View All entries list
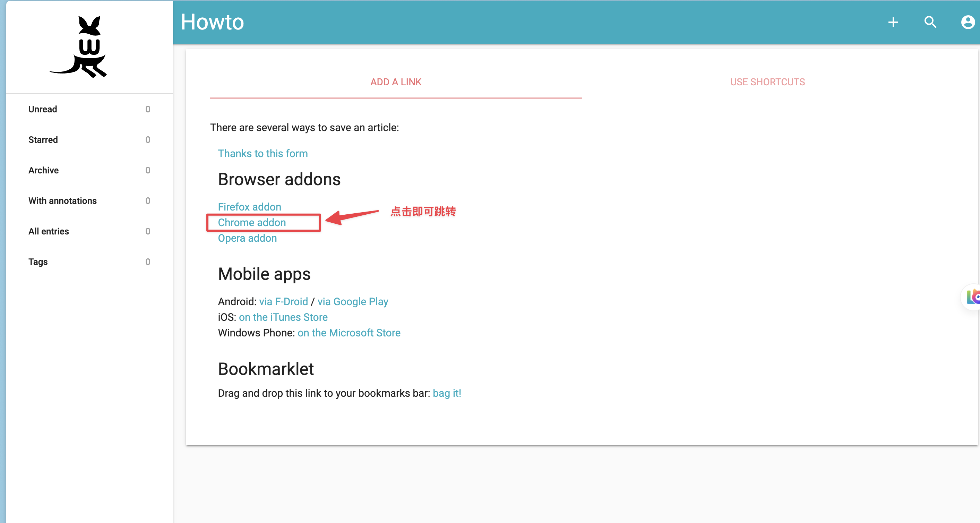 (x=89, y=231)
